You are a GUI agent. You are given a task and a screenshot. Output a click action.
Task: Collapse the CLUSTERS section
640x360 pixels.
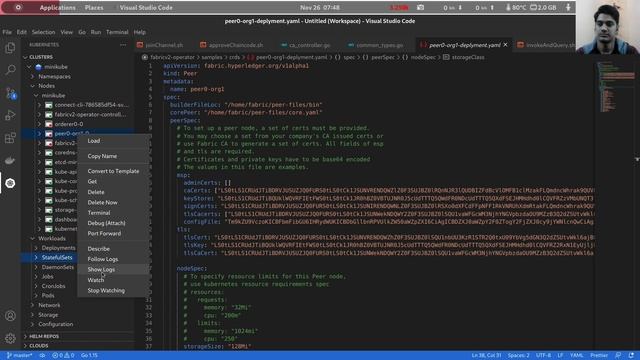25,57
